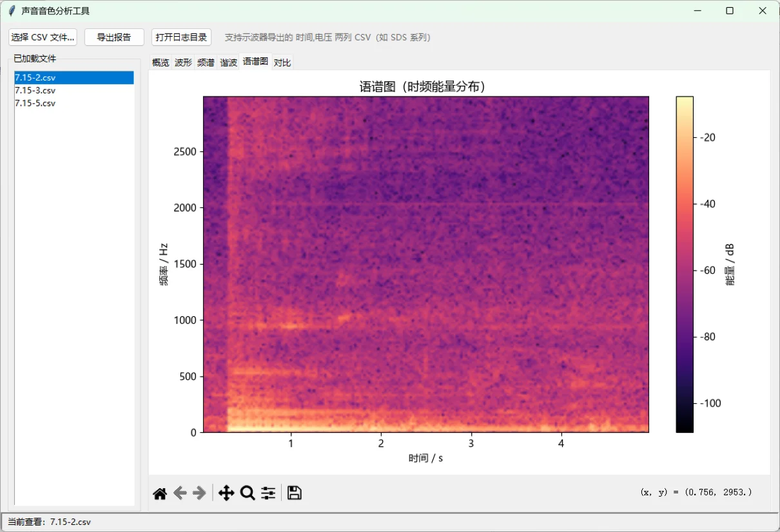Select file 7.15-5.csv in list
The width and height of the screenshot is (780, 532).
74,103
